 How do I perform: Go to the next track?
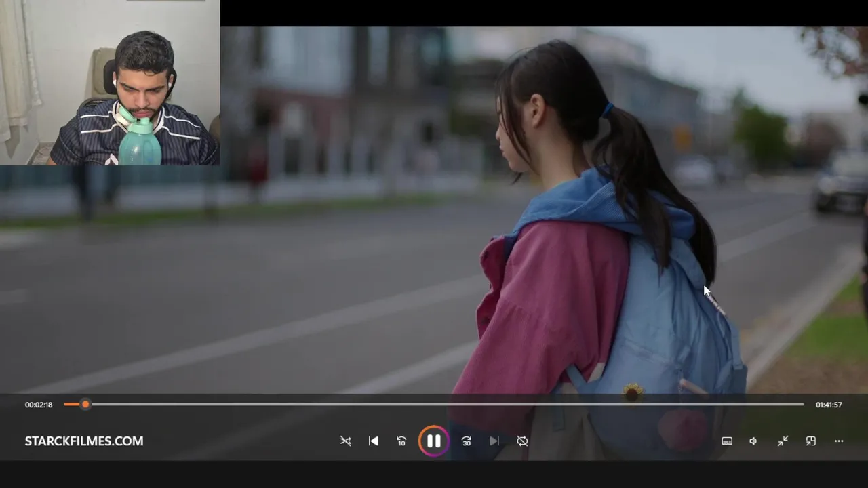click(x=494, y=441)
